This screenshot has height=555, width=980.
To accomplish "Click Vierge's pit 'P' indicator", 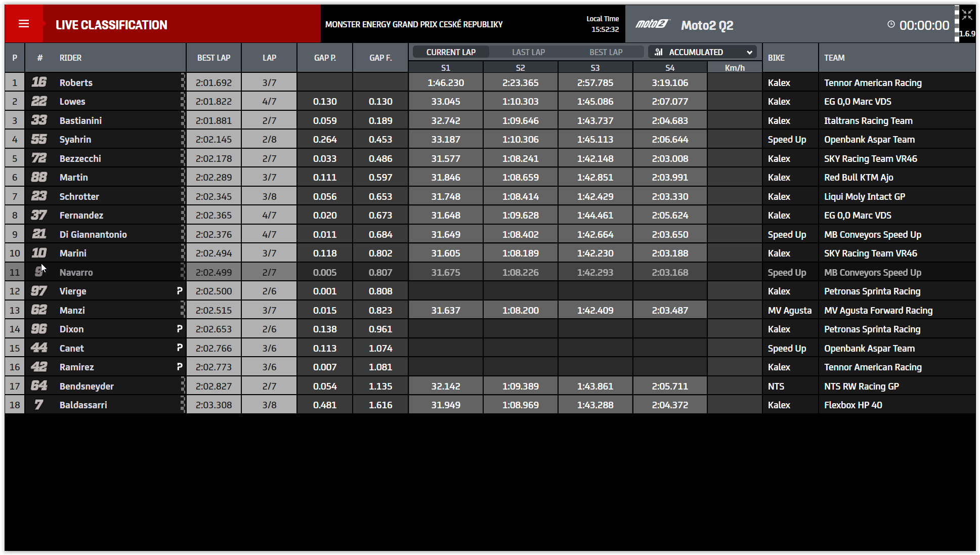I will 179,291.
